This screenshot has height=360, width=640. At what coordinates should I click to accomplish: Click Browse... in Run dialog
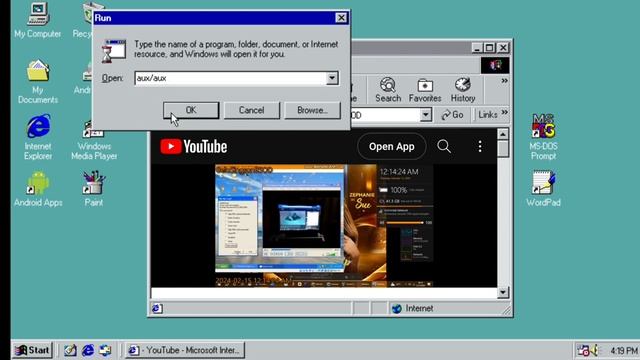pyautogui.click(x=312, y=110)
